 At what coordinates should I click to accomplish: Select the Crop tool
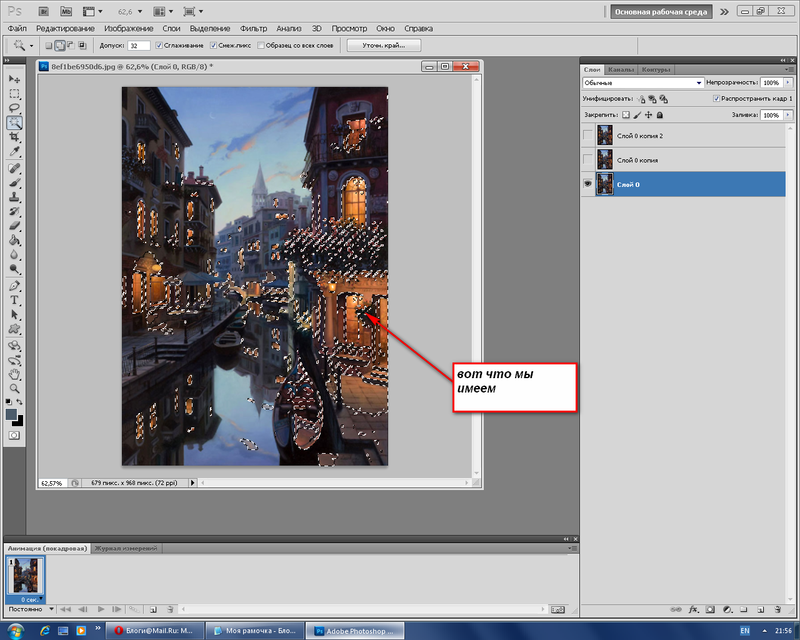click(14, 137)
